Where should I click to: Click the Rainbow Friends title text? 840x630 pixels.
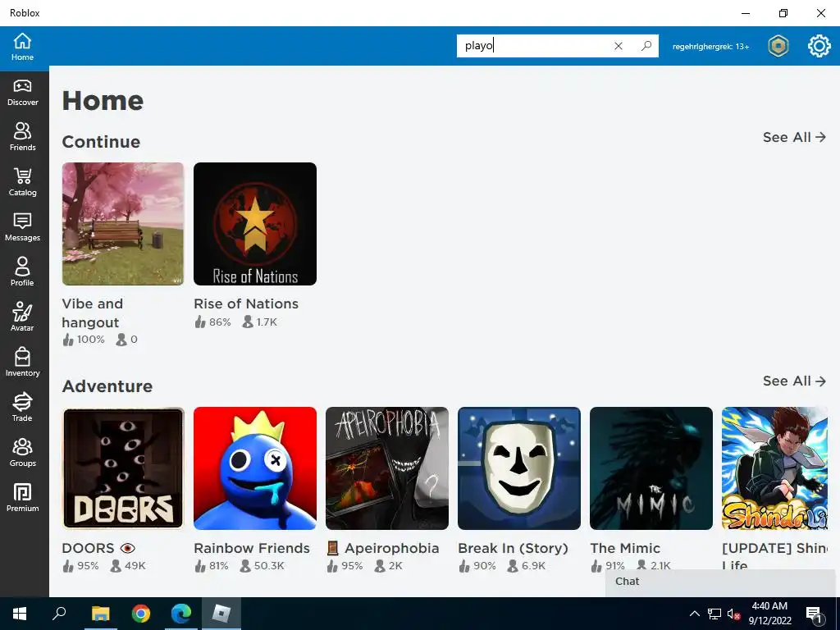point(252,548)
